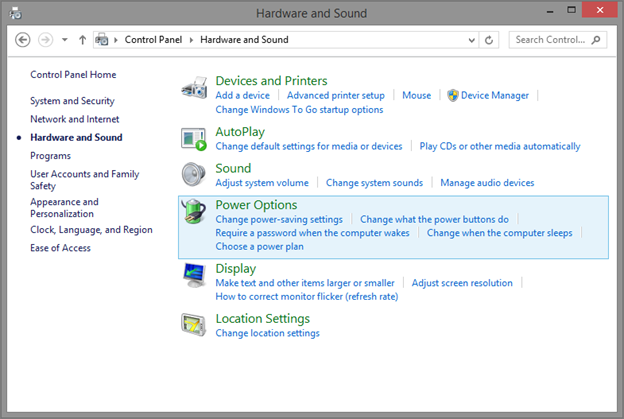Click Add a device
This screenshot has width=624, height=419.
point(242,95)
